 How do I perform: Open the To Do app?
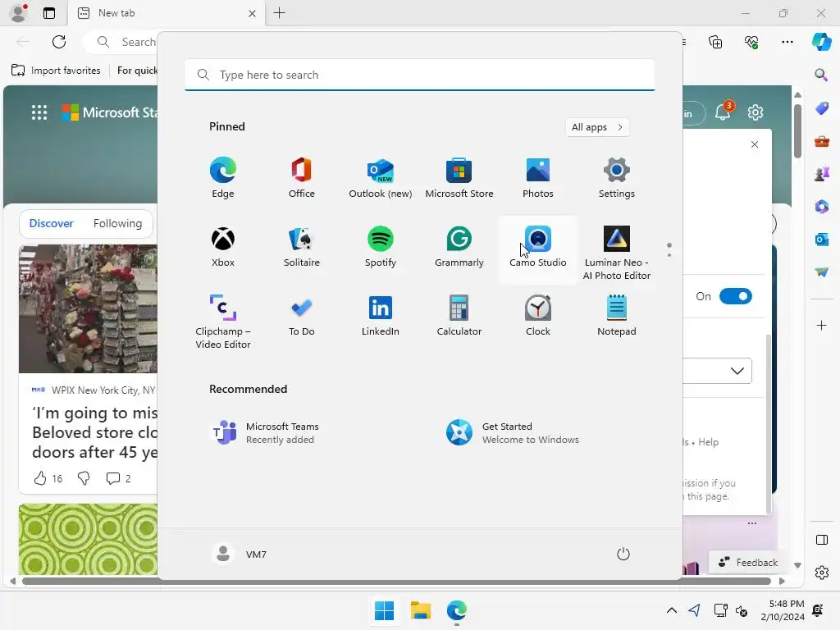point(302,316)
